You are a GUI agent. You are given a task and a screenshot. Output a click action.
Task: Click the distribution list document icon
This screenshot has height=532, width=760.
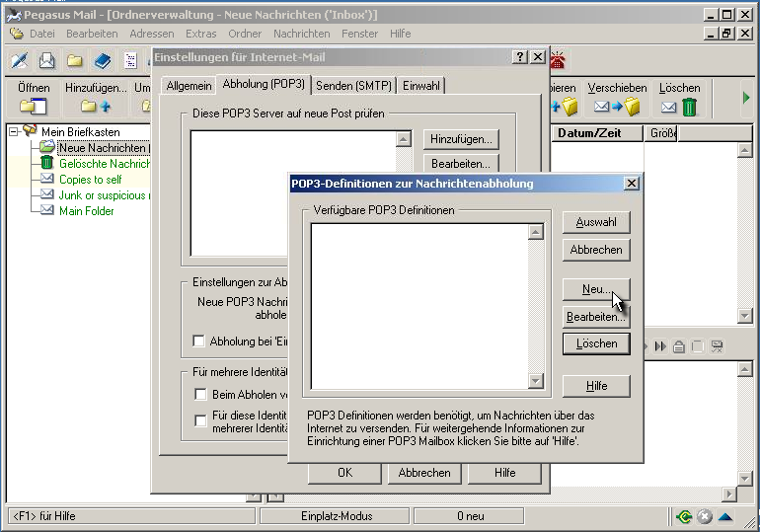pyautogui.click(x=130, y=61)
